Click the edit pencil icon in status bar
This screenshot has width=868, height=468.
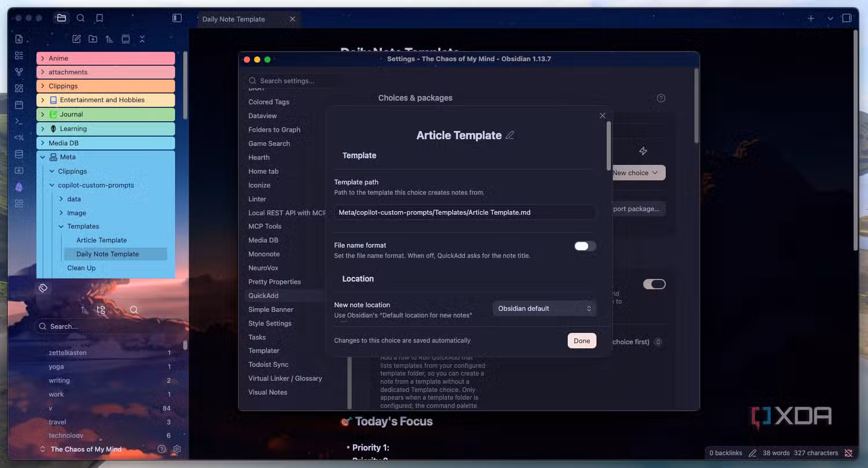click(752, 453)
